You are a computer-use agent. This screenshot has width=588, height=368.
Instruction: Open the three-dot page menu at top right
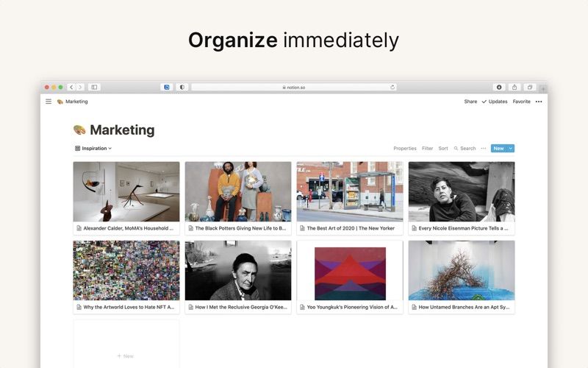tap(539, 102)
